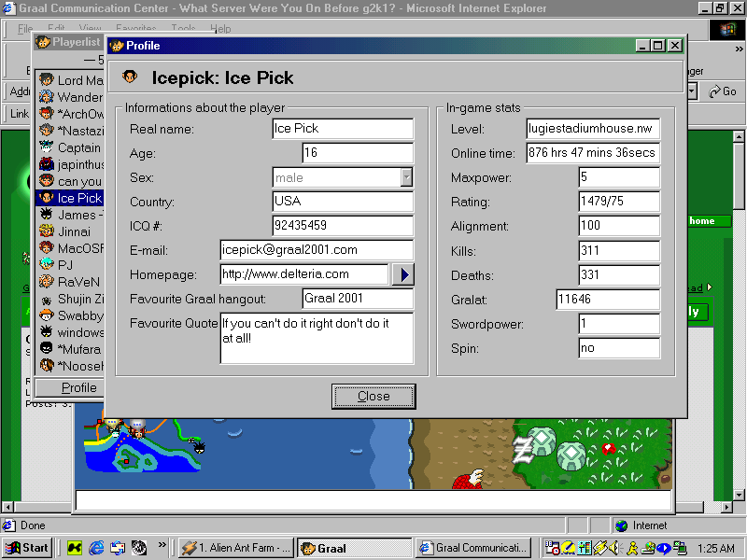Click the Real name field
Screen dimensions: 747x560
pos(343,129)
